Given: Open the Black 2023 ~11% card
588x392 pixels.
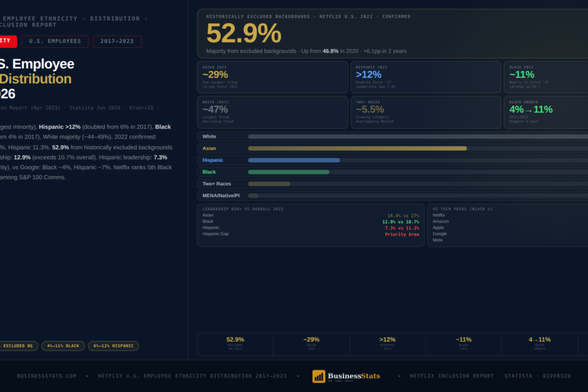Looking at the screenshot, I should pyautogui.click(x=546, y=77).
